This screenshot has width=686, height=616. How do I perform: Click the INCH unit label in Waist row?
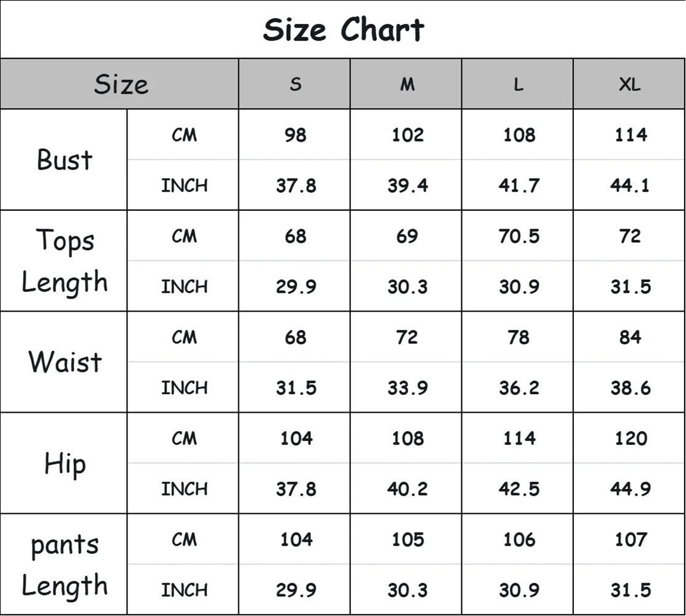tap(184, 387)
